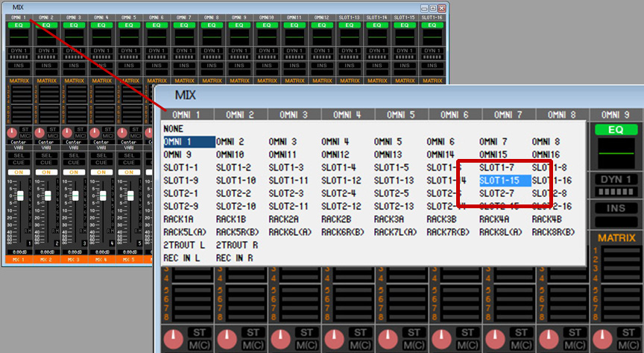
Task: Toggle the enlarged green EQ button under OMNI 9
Action: 616,130
